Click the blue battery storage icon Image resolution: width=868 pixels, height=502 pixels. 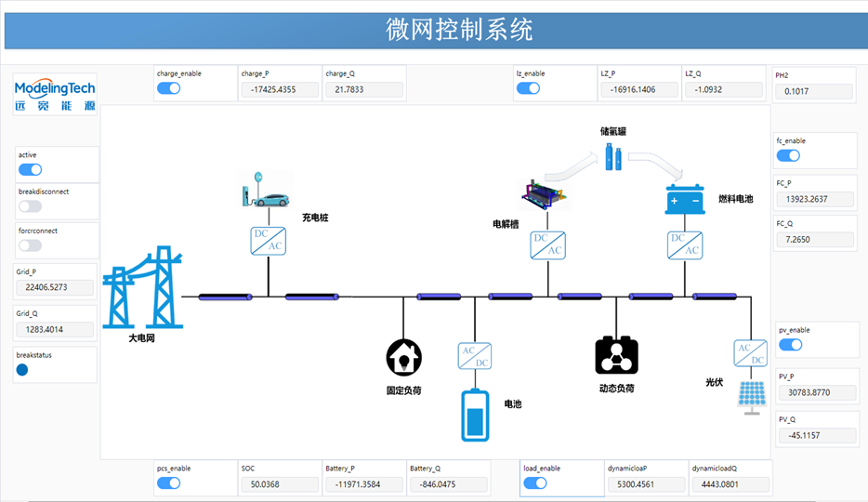click(475, 415)
